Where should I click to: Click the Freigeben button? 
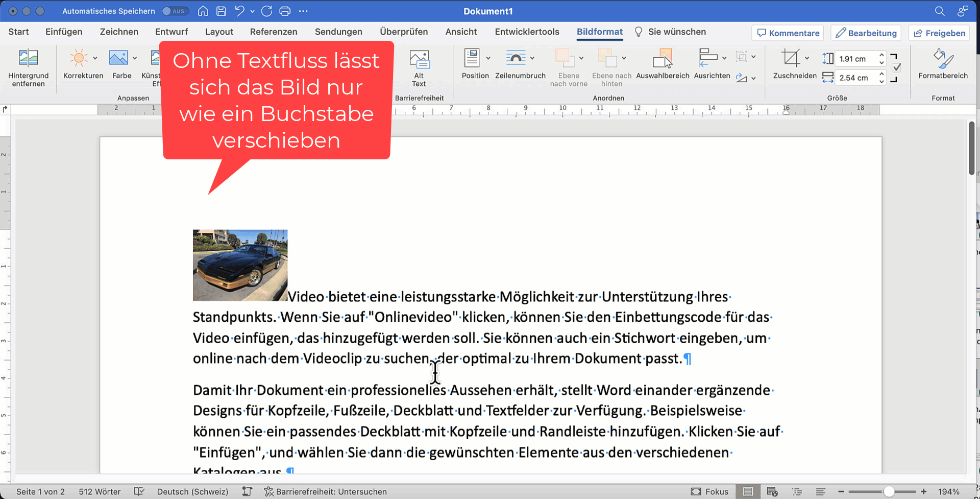[939, 33]
